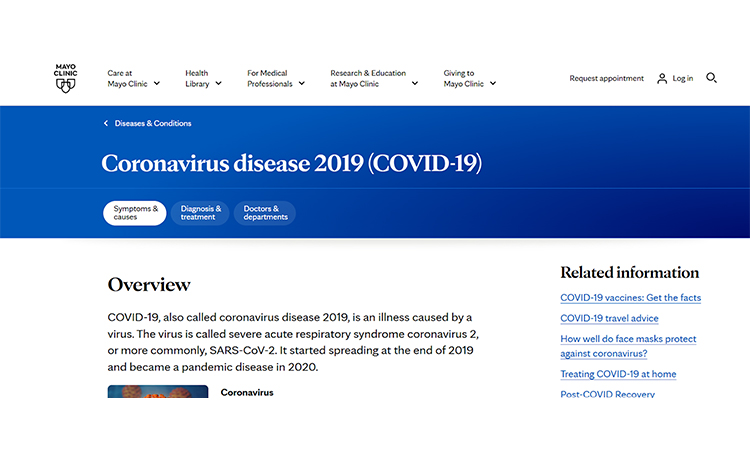Expand the Giving to Mayo Clinic chevron

[x=493, y=84]
